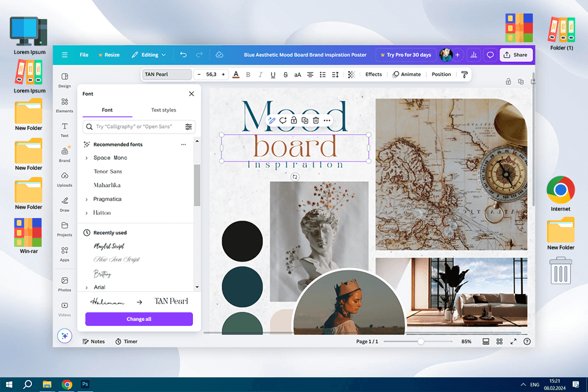
Task: Open Recommended fonts more options
Action: (x=183, y=145)
